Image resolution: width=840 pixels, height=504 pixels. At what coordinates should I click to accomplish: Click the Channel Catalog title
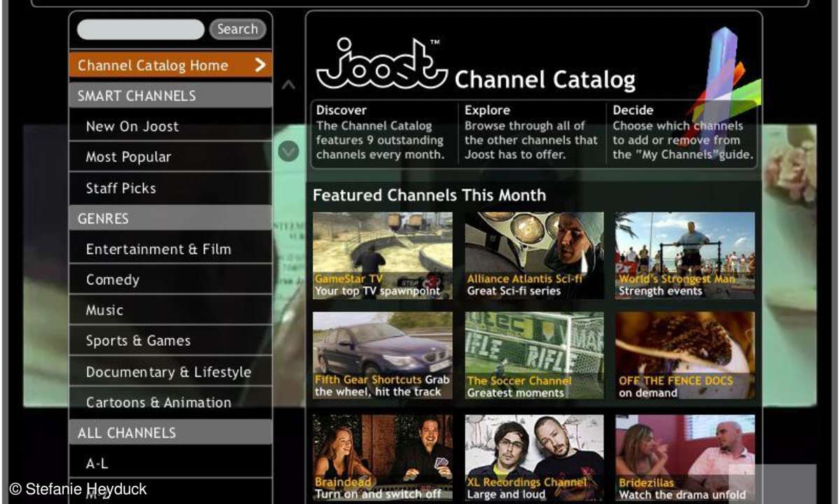[545, 80]
